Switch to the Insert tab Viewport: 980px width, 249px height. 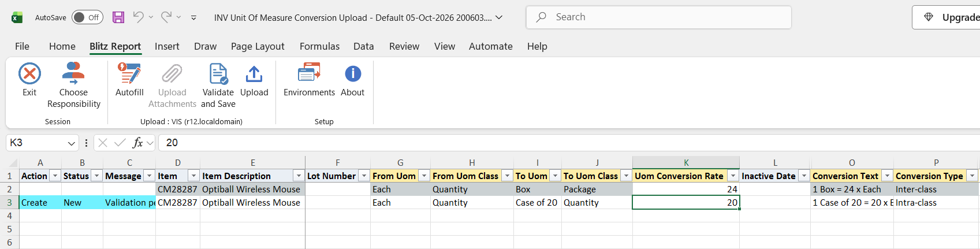(167, 46)
